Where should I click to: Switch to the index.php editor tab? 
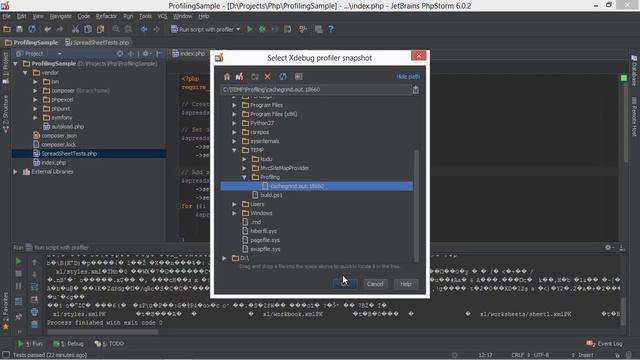pyautogui.click(x=189, y=53)
